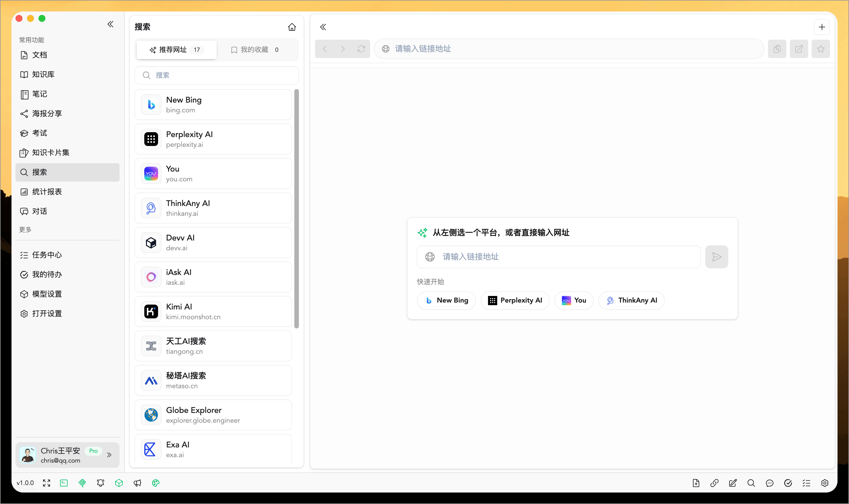Screen dimensions: 849x504
Task: Open 打开设置 settings in the sidebar
Action: coord(47,313)
